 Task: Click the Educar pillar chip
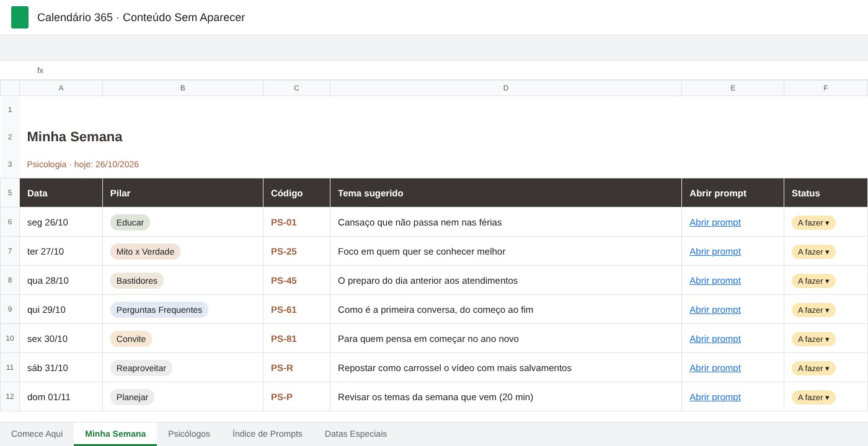(130, 222)
